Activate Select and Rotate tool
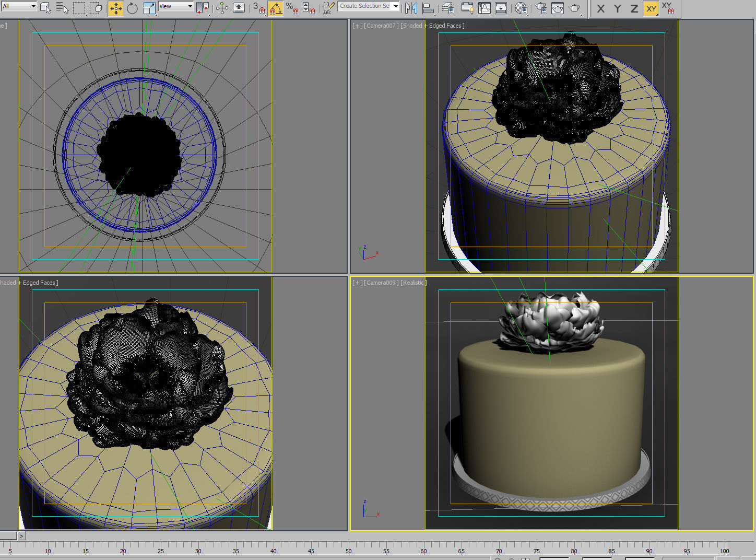Screen dimensions: 756x560 133,8
